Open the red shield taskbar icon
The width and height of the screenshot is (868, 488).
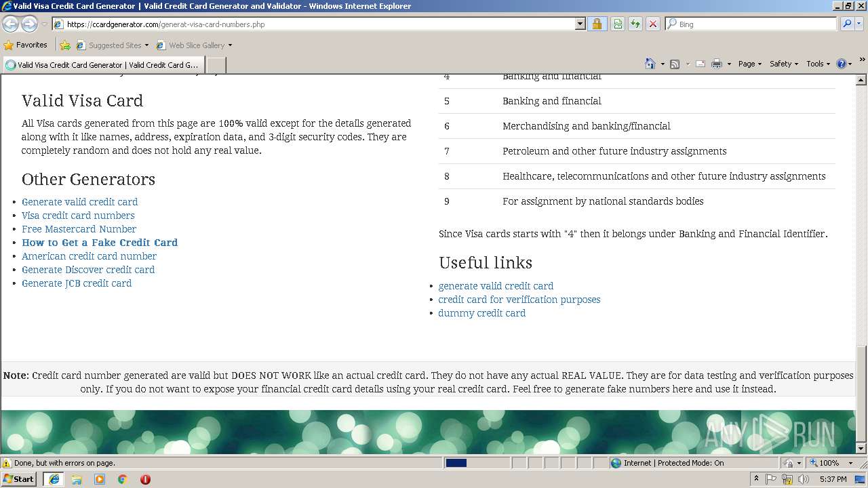click(145, 479)
